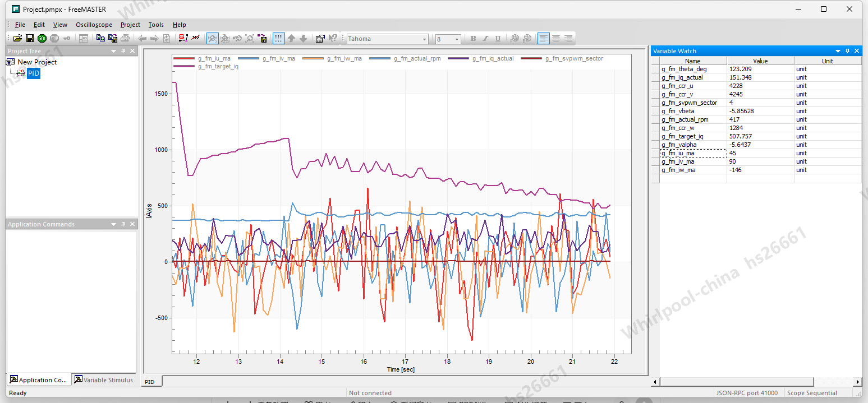Open the Tahoma font name dropdown
The width and height of the screenshot is (868, 403).
[x=387, y=39]
